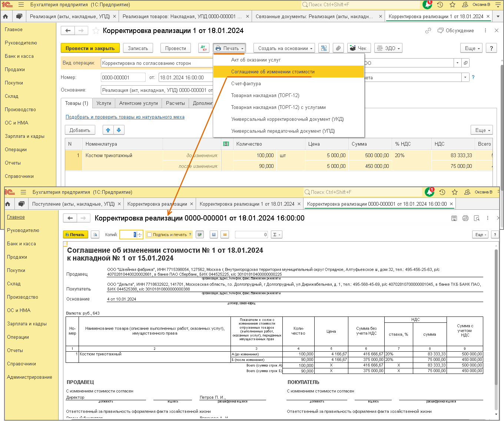This screenshot has height=421, width=504.
Task: Move row up with blue up arrow
Action: tap(108, 130)
